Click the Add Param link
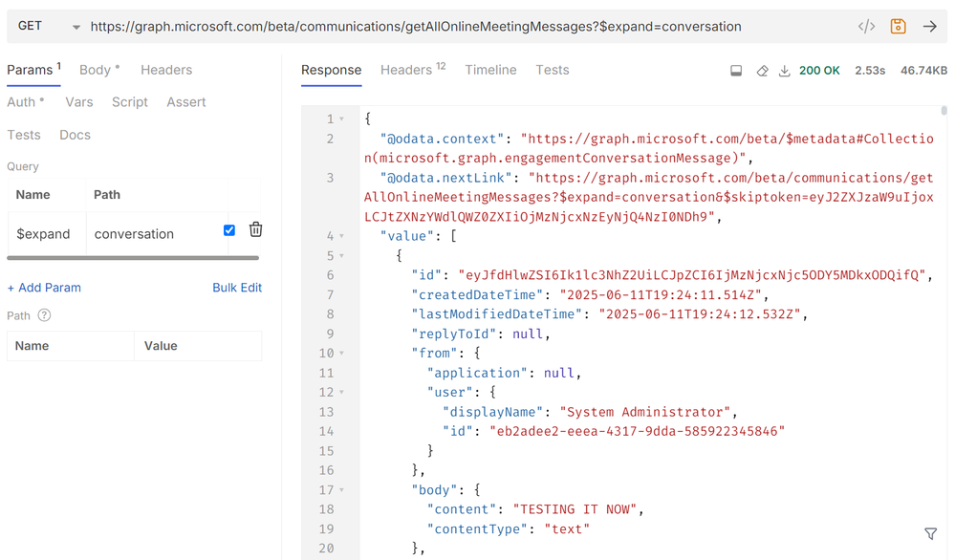 pos(44,288)
